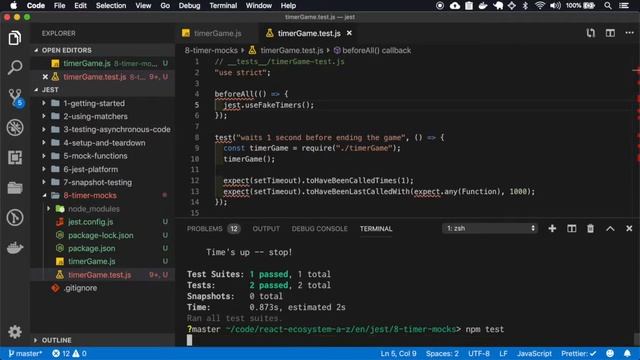Open the Terminal menu in the menu bar
640x360 pixels.
(x=223, y=6)
